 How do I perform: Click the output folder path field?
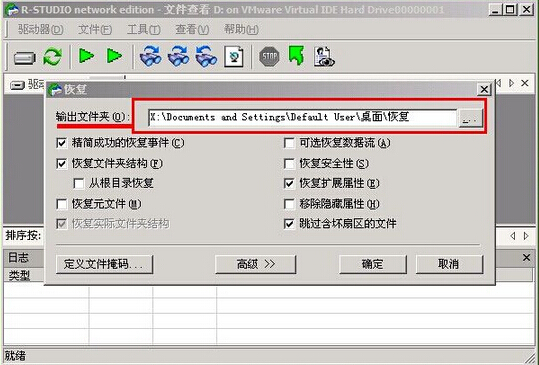coord(302,118)
